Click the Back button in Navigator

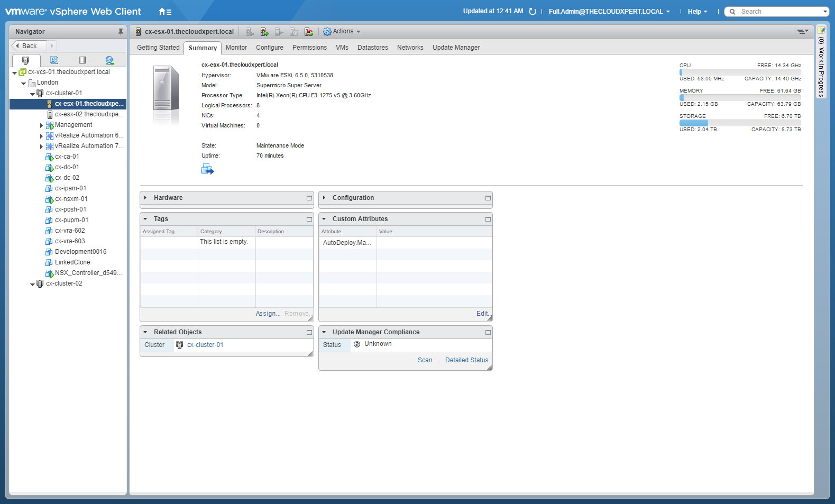pos(29,46)
